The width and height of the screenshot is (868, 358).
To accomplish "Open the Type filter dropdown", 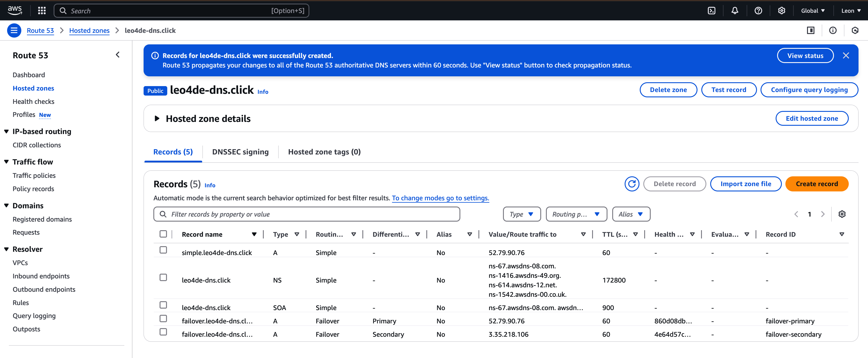I will [521, 214].
